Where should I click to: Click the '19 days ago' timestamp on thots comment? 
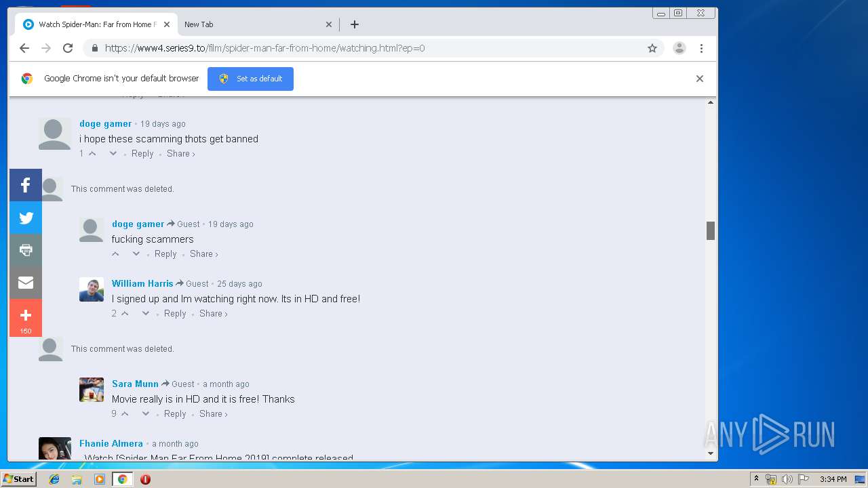click(163, 124)
